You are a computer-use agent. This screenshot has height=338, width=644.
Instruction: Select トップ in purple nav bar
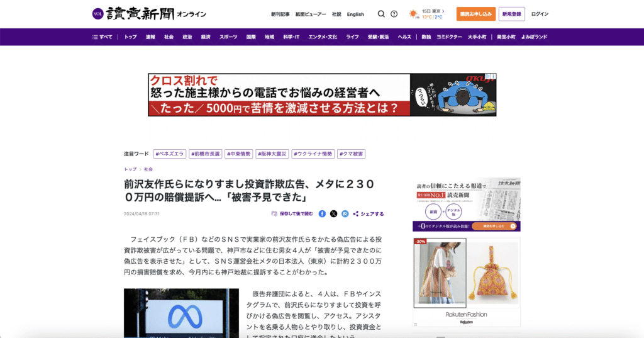(x=131, y=37)
